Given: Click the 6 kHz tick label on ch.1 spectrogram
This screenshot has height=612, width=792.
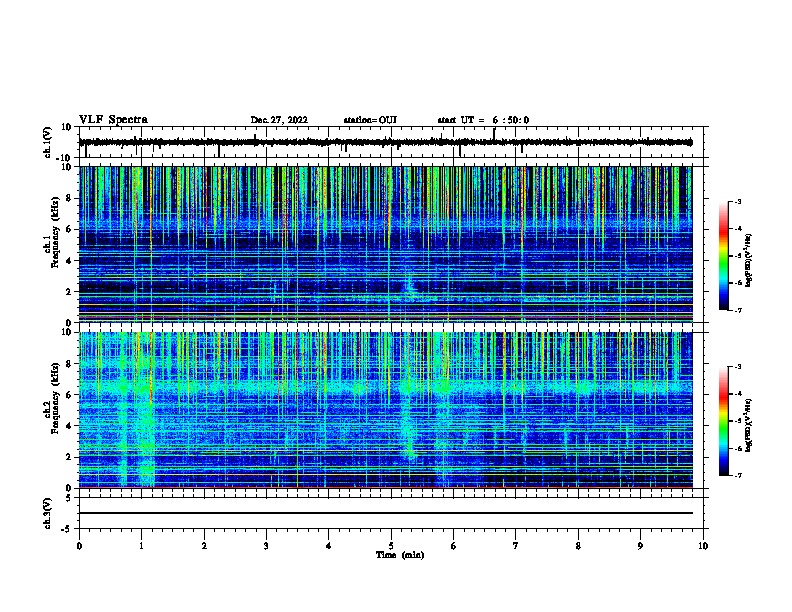Looking at the screenshot, I should click(x=69, y=229).
